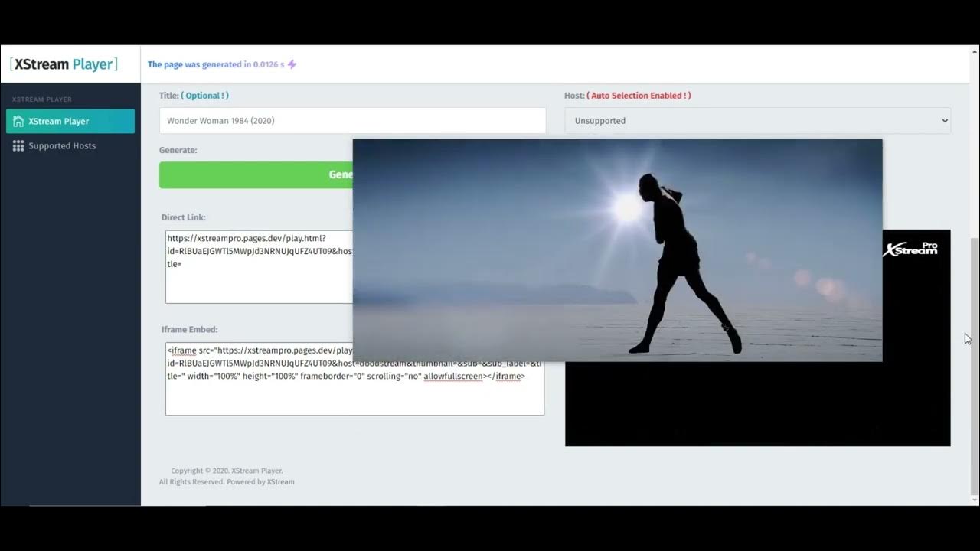The image size is (980, 551).
Task: Click 'The page was generated in' text
Action: click(x=199, y=64)
